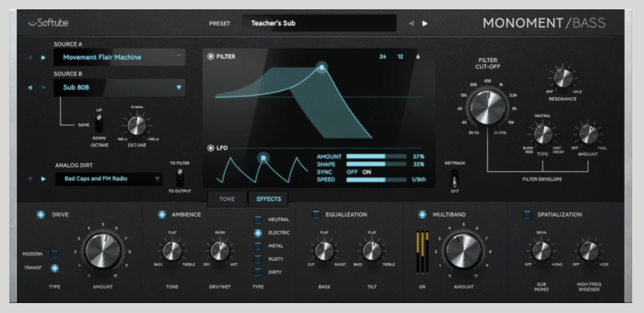Open the preset name field
Image resolution: width=644 pixels, height=313 pixels.
[319, 23]
